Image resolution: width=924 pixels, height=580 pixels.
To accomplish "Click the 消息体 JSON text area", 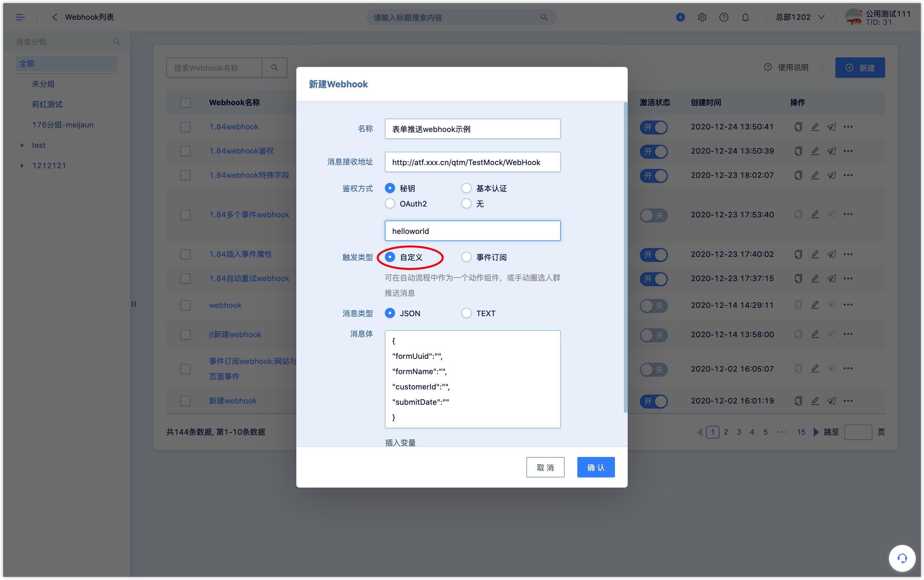I will pos(472,379).
